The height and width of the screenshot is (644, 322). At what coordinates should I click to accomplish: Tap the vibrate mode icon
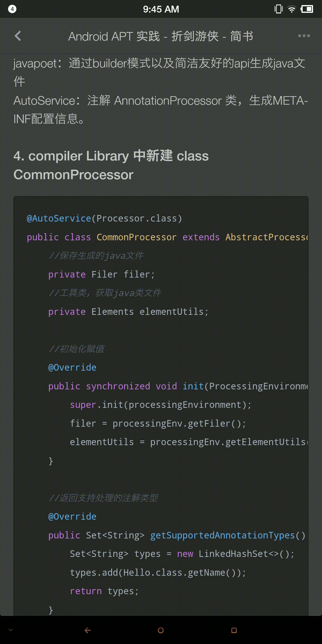[x=278, y=9]
